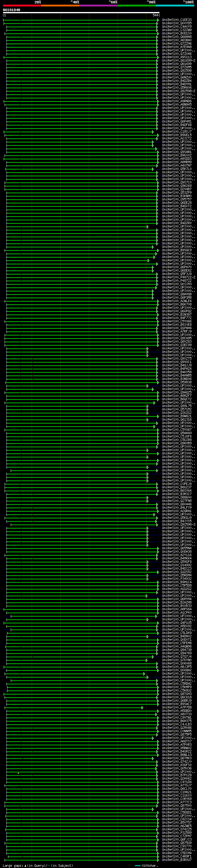This screenshot has height=868, width=197.
Task: Select the UniRef100_C0PEJ8 label
Action: (176, 484)
